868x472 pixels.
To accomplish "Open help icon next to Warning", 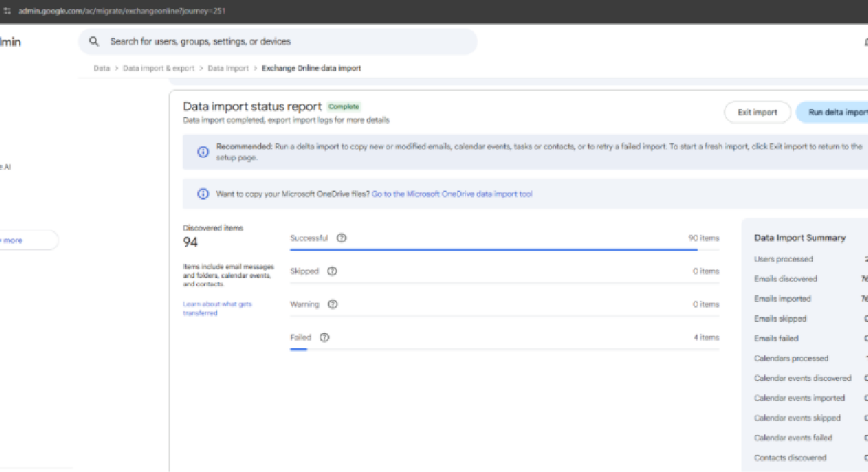I will 333,304.
